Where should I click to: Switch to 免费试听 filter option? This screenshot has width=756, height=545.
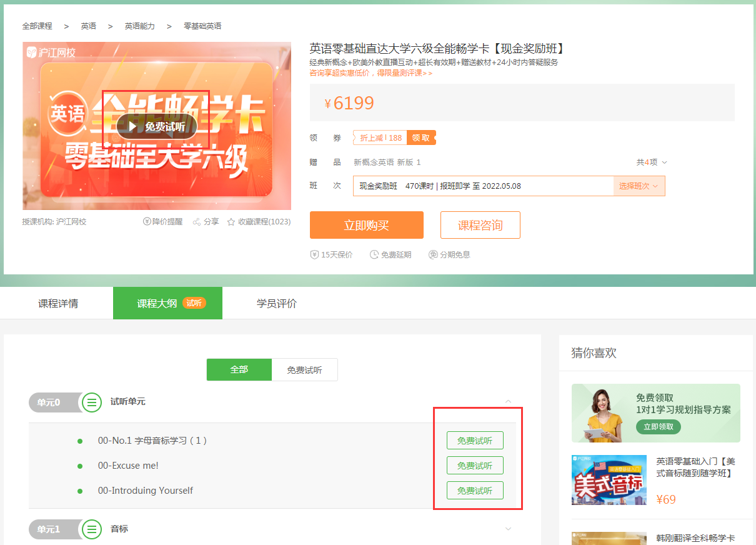(305, 370)
